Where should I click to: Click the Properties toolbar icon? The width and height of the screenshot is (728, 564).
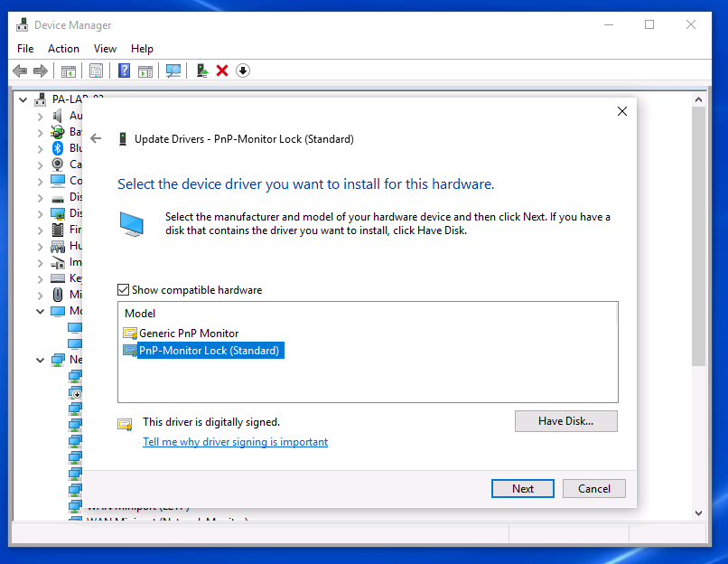[x=96, y=70]
